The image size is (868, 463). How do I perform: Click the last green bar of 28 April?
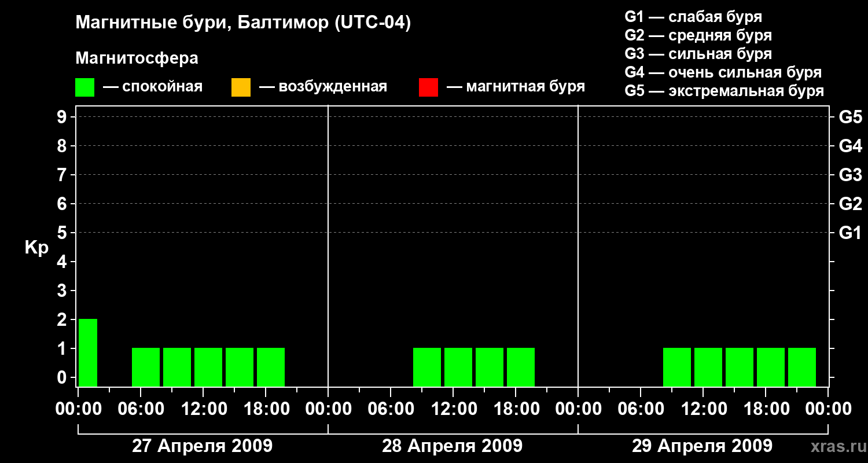521,367
